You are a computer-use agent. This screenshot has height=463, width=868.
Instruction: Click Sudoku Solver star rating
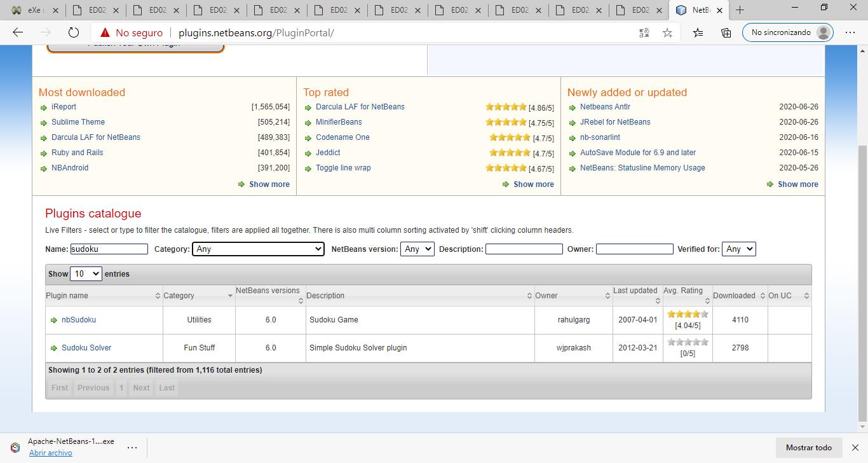688,342
